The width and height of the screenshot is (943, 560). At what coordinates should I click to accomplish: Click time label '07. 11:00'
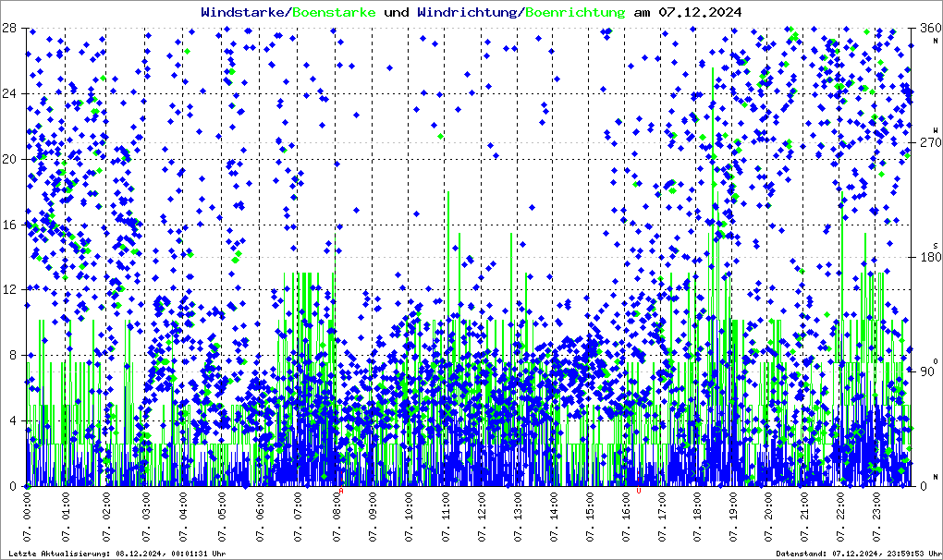point(446,517)
